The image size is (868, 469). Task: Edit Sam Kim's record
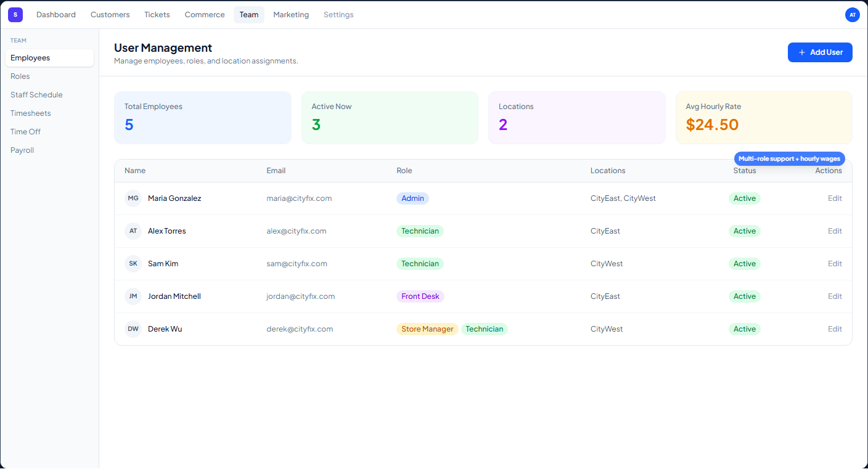pos(835,264)
